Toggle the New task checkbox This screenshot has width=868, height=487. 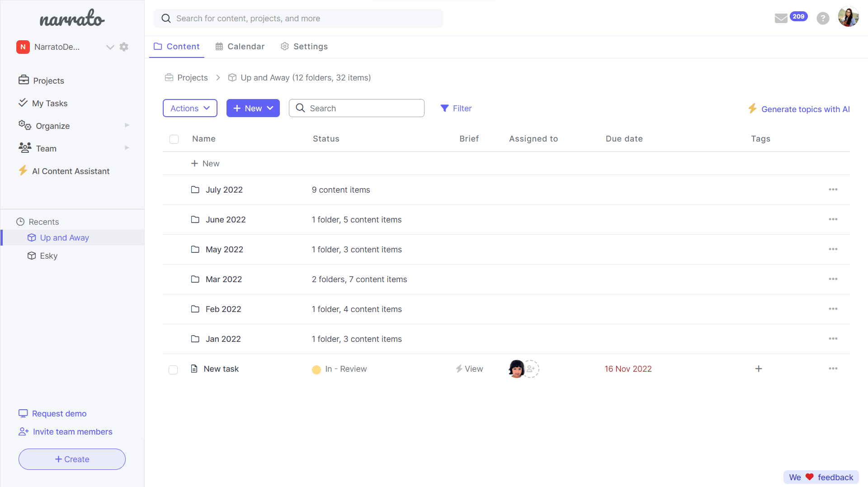(173, 370)
